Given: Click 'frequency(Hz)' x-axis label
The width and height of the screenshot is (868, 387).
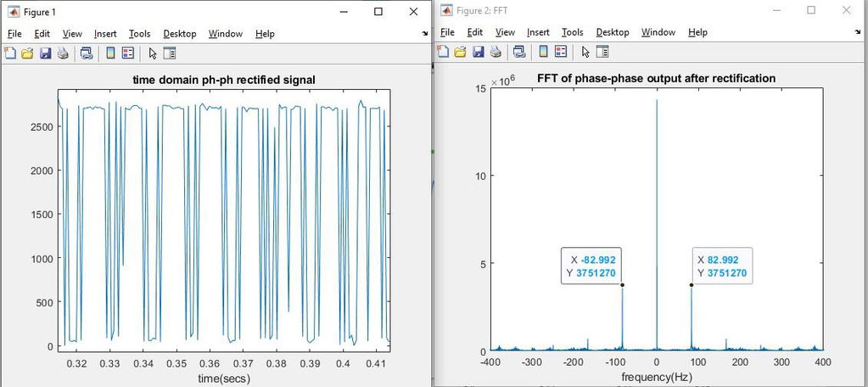Looking at the screenshot, I should click(x=657, y=378).
